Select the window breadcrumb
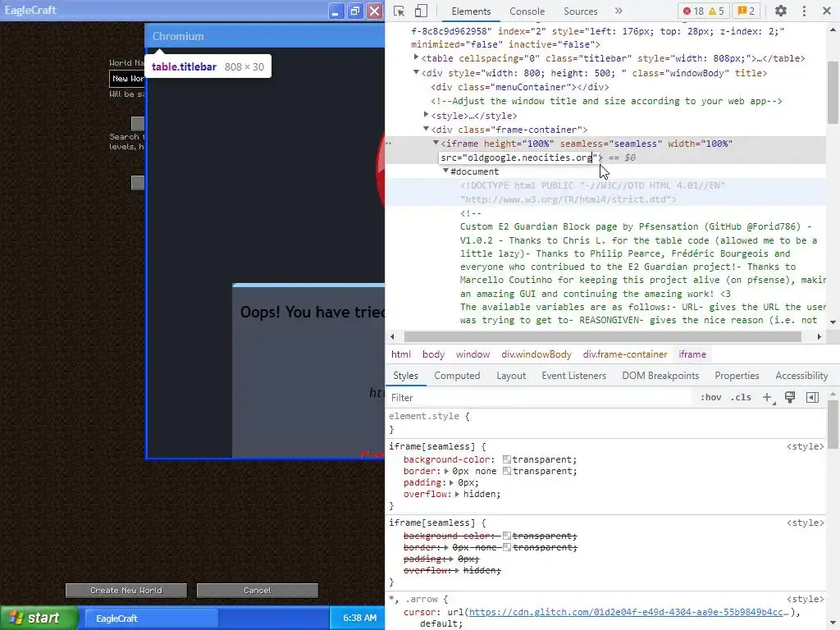840x630 pixels. click(472, 354)
